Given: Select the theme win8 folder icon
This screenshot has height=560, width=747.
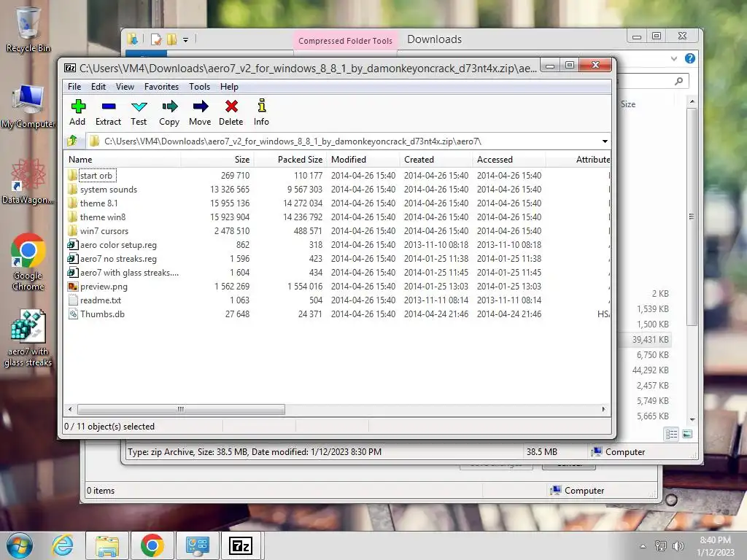Looking at the screenshot, I should coord(72,217).
